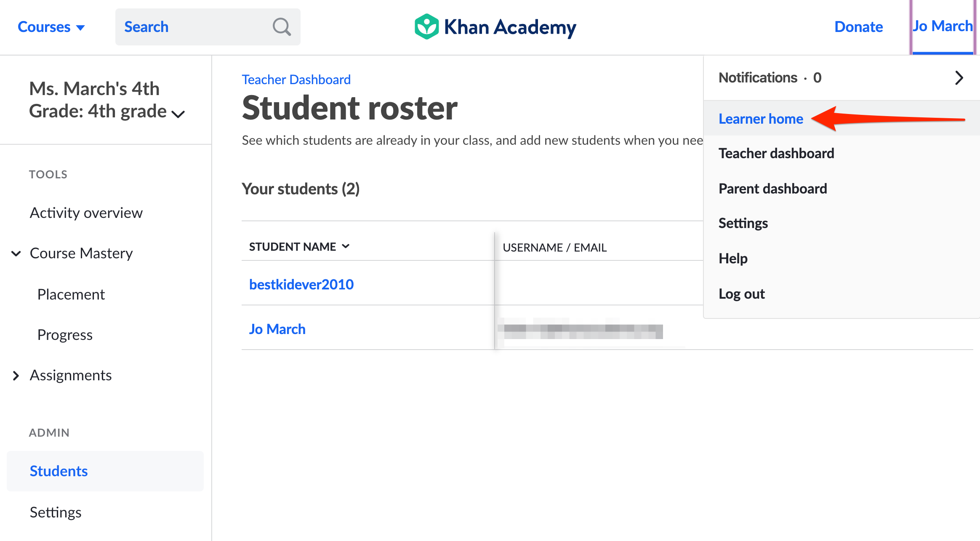
Task: Open Notifications via the right arrow chevron
Action: point(959,77)
